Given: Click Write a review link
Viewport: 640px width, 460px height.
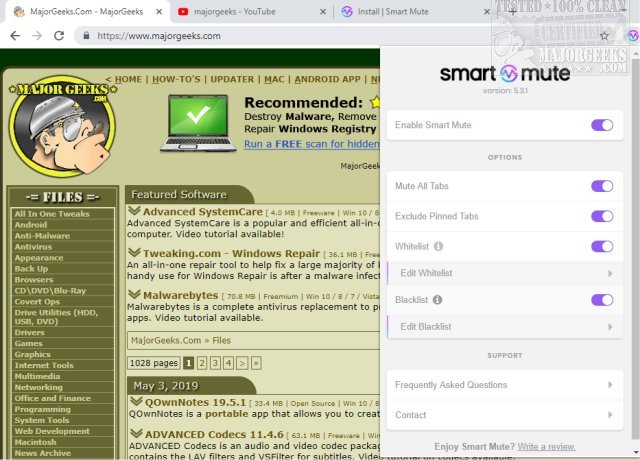Looking at the screenshot, I should coord(547,447).
